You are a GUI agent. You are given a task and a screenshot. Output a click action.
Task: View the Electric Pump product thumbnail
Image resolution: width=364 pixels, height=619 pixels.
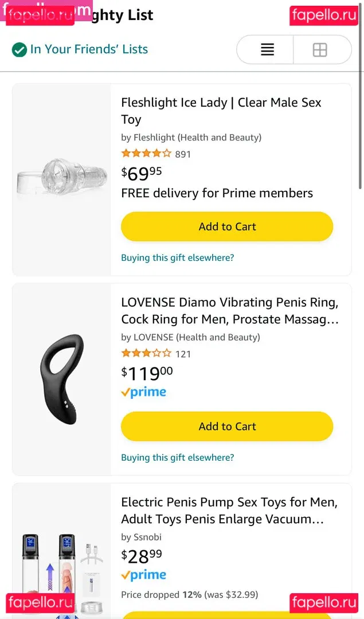(x=61, y=567)
